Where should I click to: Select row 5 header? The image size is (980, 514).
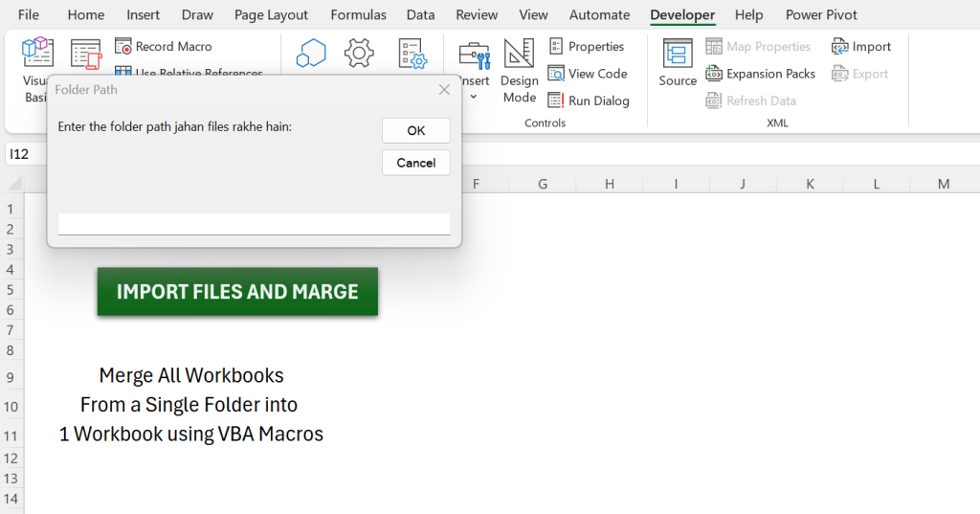(11, 289)
